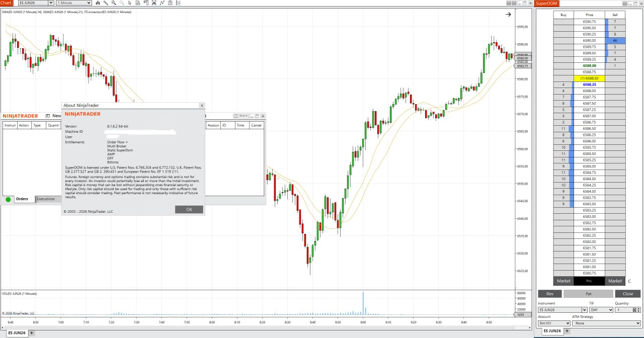The image size is (644, 338).
Task: Open the Strategies icon in chart toolbar
Action: [170, 3]
